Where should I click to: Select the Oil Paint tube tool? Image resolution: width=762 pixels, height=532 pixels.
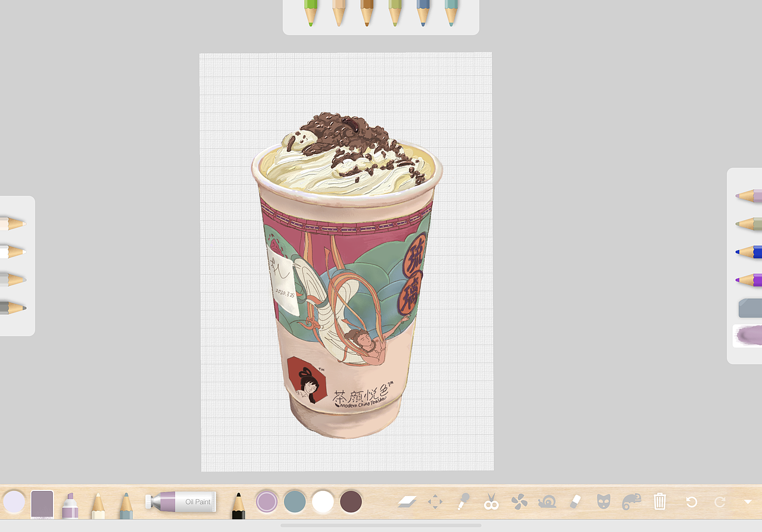pyautogui.click(x=180, y=502)
